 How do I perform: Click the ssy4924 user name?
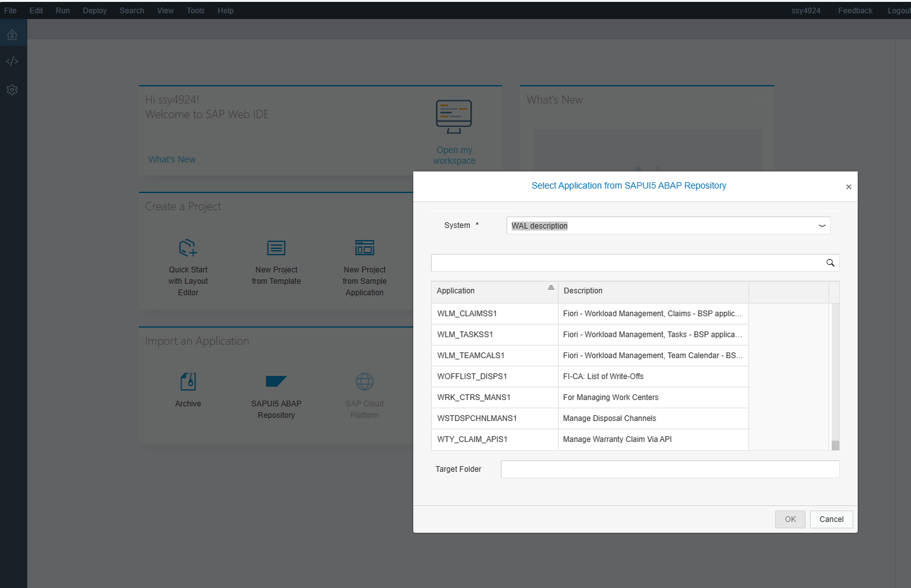806,11
